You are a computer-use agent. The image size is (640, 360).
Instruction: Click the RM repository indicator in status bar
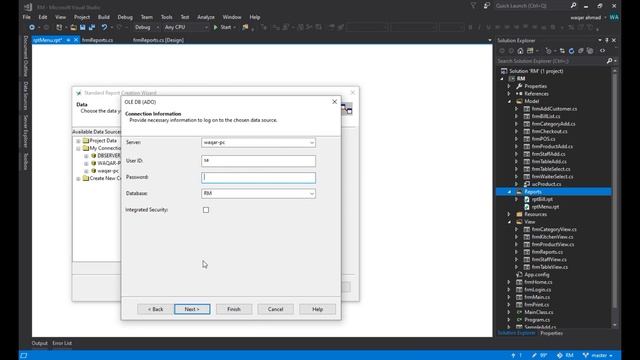click(565, 356)
